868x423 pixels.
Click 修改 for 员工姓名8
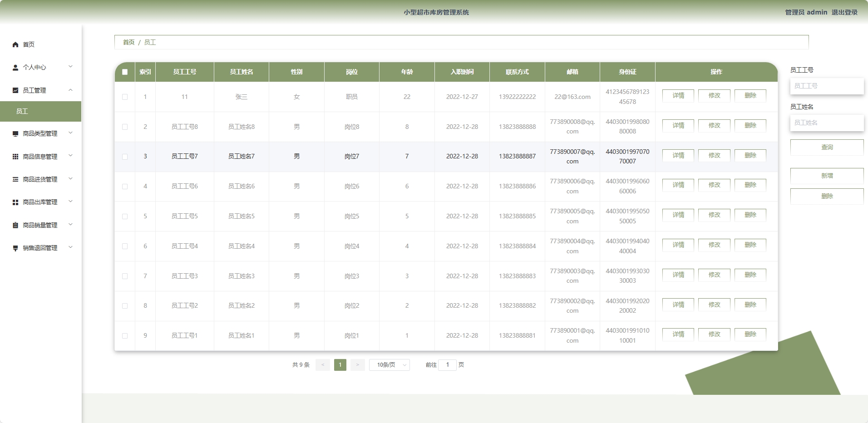714,126
